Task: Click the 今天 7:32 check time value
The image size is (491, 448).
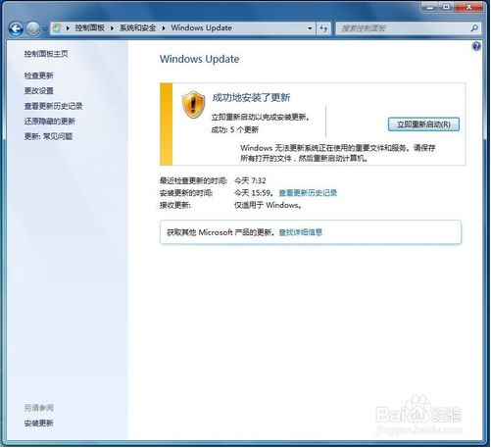Action: pos(250,180)
